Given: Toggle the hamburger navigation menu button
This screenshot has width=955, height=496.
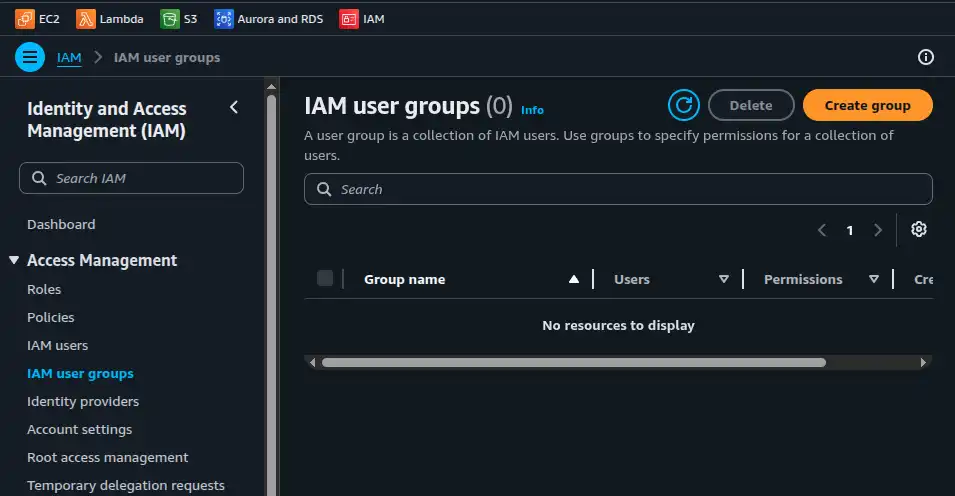Looking at the screenshot, I should pos(30,57).
